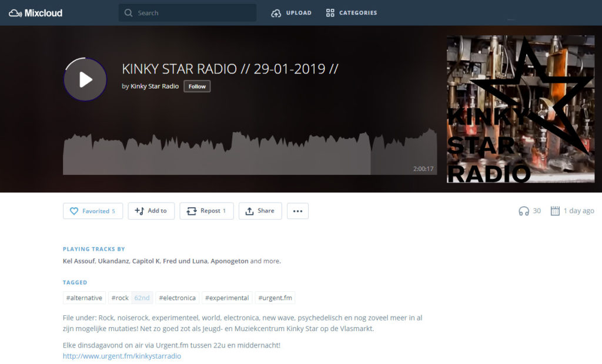The image size is (602, 364).
Task: Expand the three-dots more options menu
Action: coord(297,211)
